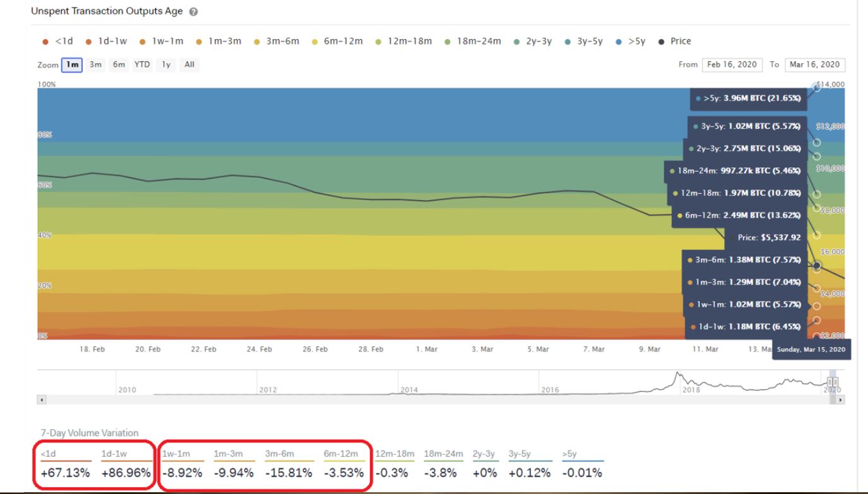Viewport: 868px width, 494px height.
Task: Click the 1w-1m variation -8.92%
Action: pos(182,473)
